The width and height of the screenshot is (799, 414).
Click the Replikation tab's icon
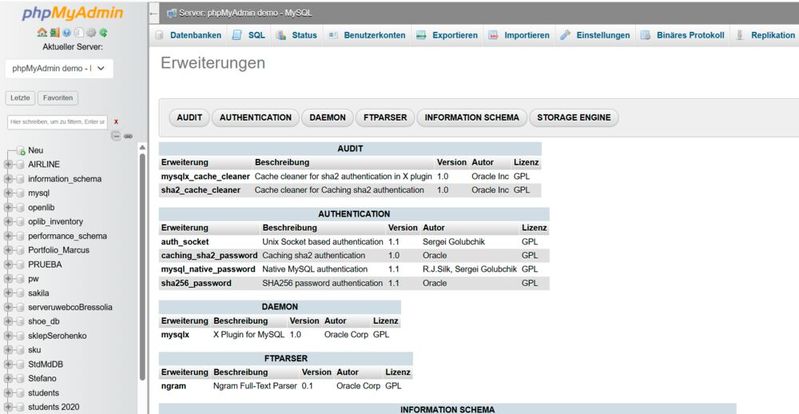coord(740,35)
